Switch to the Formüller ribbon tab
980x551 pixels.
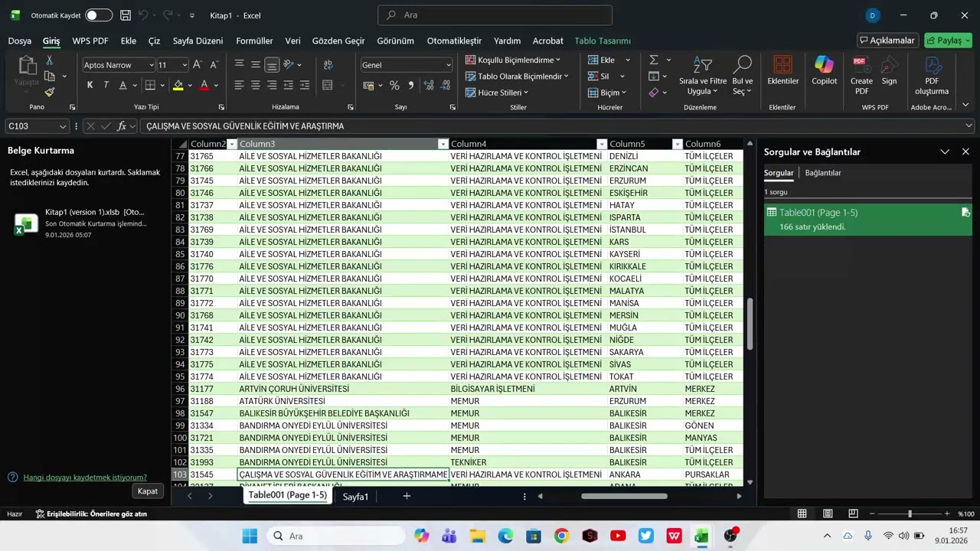[254, 41]
